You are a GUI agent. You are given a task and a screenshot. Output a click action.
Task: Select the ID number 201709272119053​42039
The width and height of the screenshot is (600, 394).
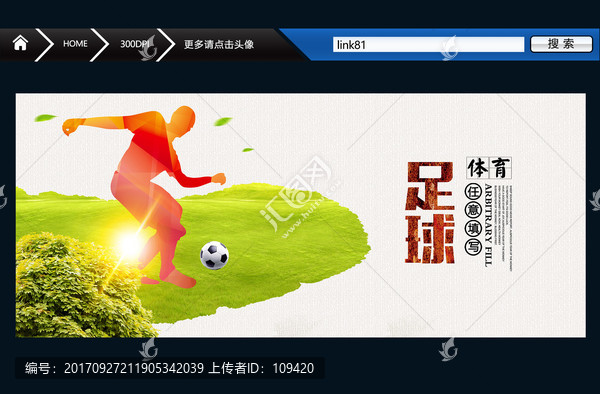coord(134,368)
